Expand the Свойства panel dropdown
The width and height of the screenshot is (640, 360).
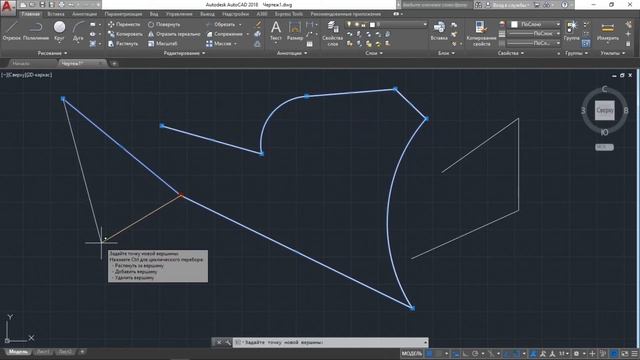pos(511,53)
